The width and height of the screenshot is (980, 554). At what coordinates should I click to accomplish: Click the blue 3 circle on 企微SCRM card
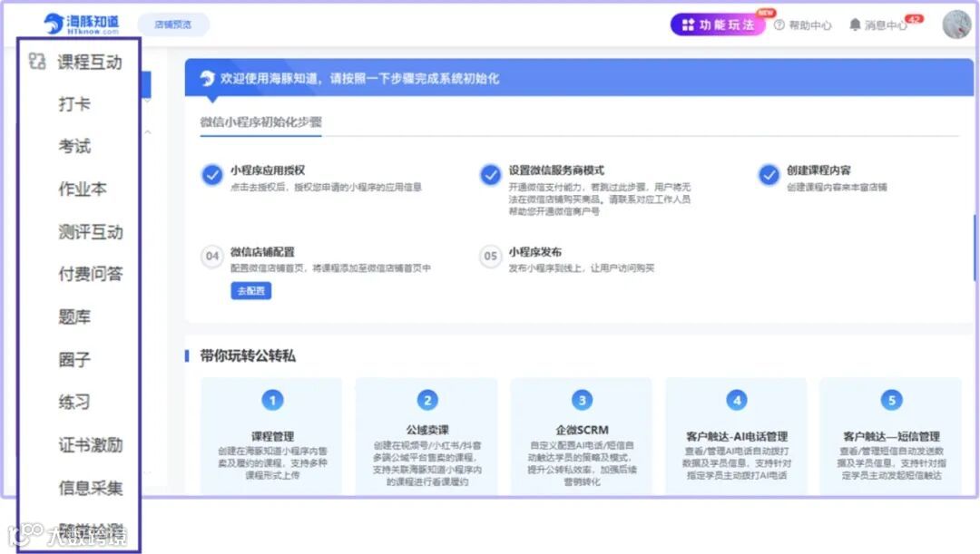[x=582, y=400]
